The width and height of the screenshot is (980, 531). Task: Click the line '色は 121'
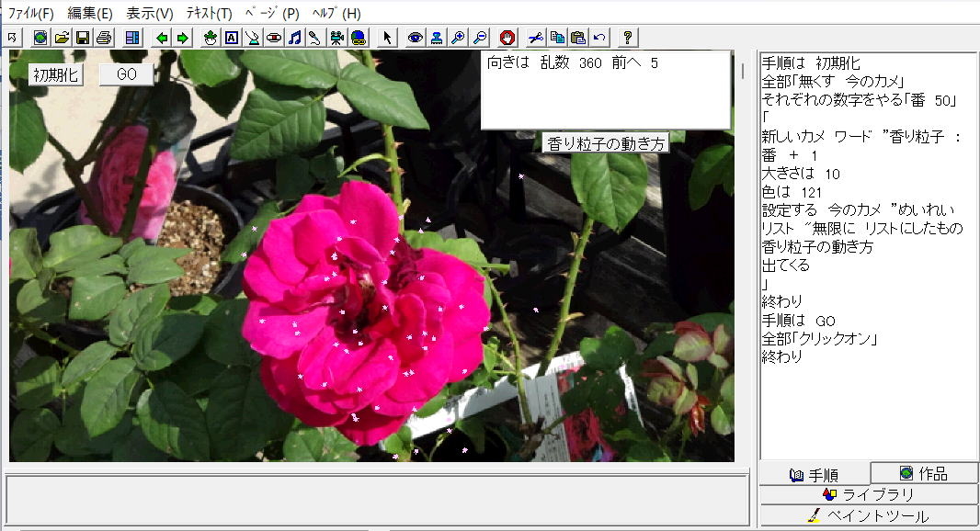792,192
